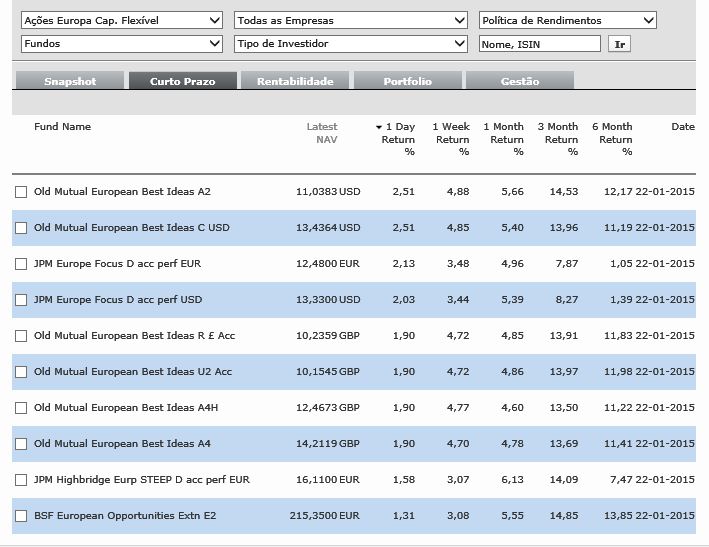709x547 pixels.
Task: Open JPM Europe Focus D acc perf USD
Action: (x=118, y=299)
